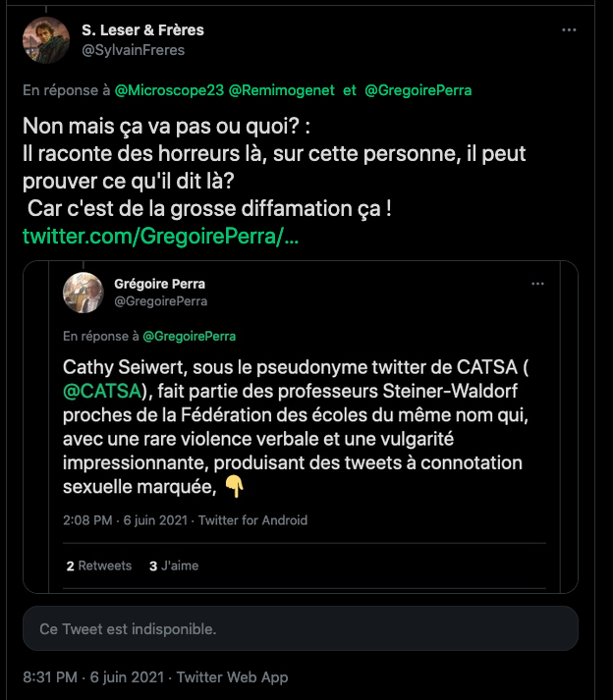Image resolution: width=613 pixels, height=700 pixels.
Task: Click the Twitter Web App source label
Action: 232,677
